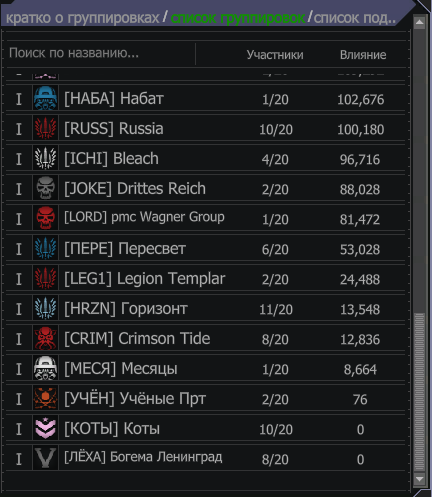Click the red octopus emblem of Crimson Tide

click(x=45, y=338)
